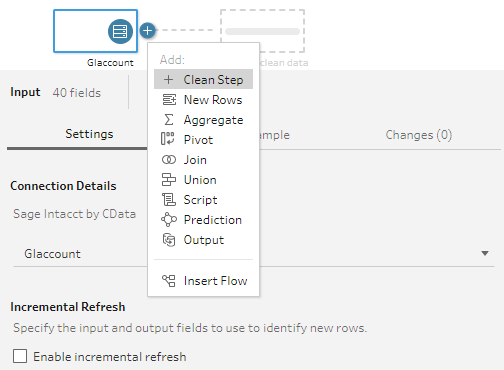Expand the Glaccount table dropdown arrow
504x370 pixels.
coord(485,253)
